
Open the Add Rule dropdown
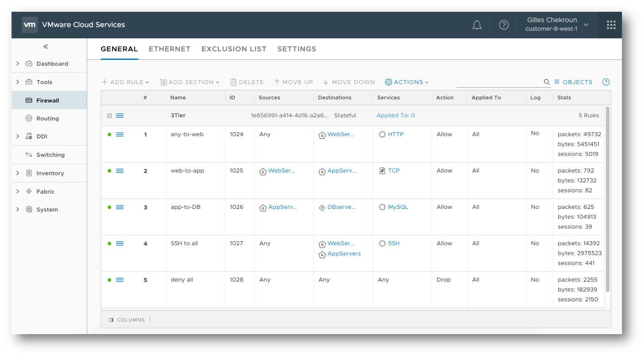(x=125, y=82)
